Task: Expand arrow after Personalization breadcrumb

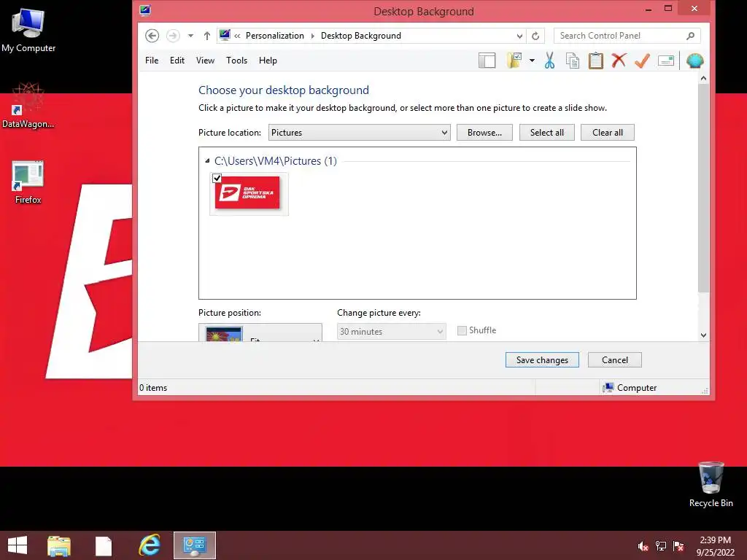Action: pyautogui.click(x=312, y=36)
